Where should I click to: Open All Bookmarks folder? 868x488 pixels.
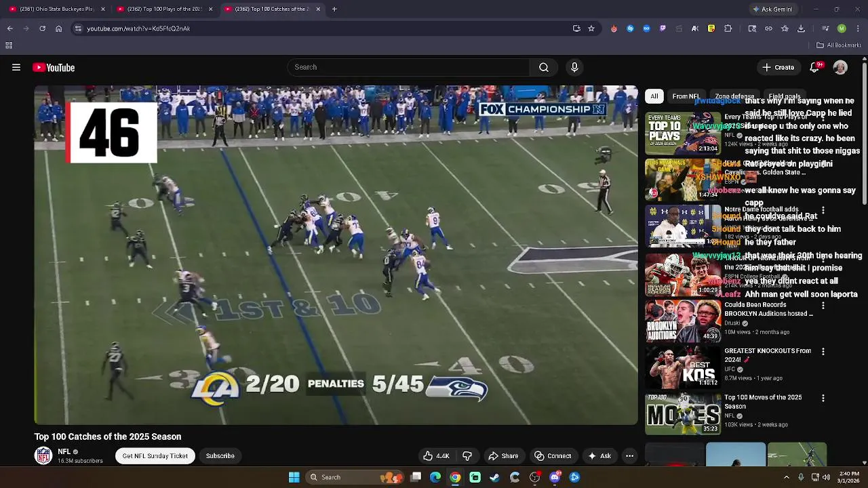839,45
